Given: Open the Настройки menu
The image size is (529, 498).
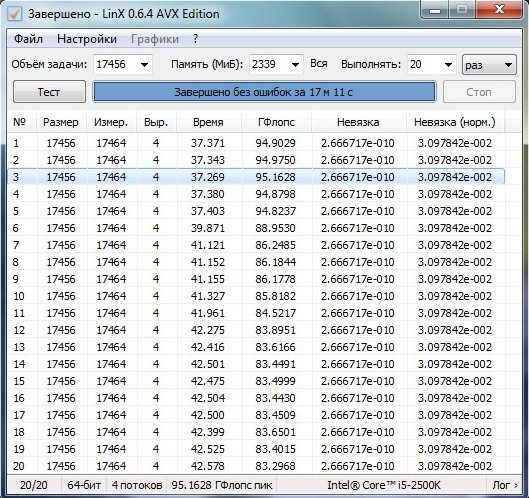Looking at the screenshot, I should 87,39.
